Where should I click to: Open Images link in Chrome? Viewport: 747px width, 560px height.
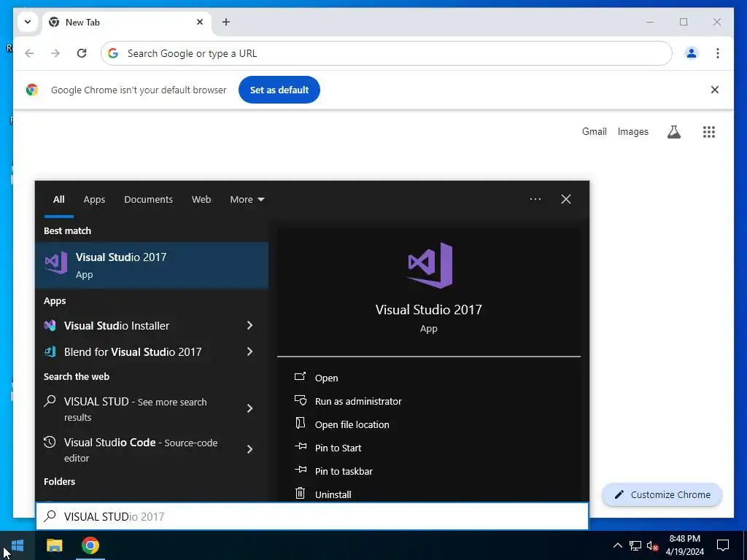point(632,132)
